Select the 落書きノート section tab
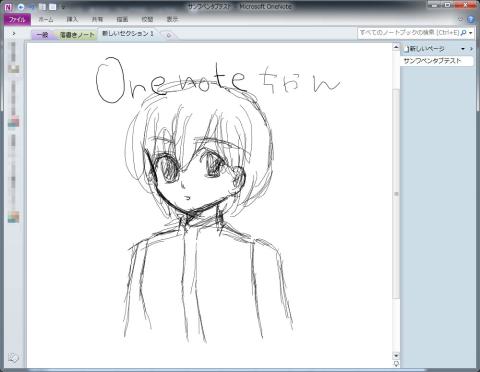Screen dimensions: 480x372 click(77, 35)
